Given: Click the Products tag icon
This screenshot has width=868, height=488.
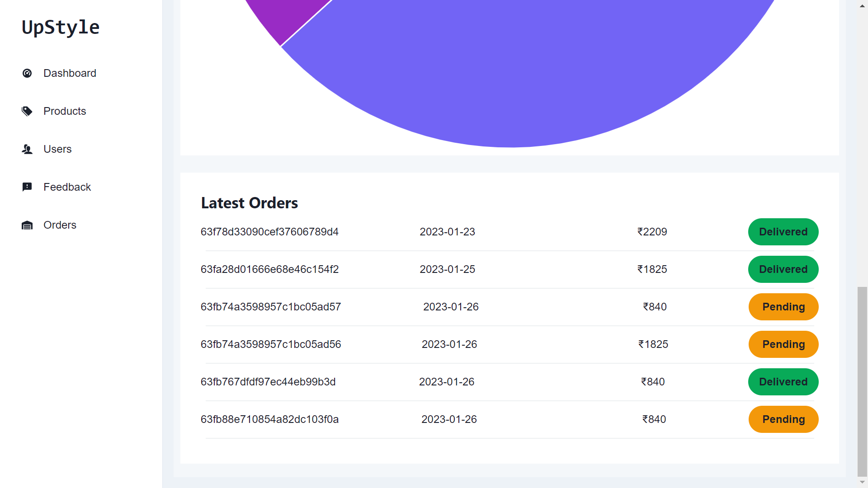Looking at the screenshot, I should (27, 111).
